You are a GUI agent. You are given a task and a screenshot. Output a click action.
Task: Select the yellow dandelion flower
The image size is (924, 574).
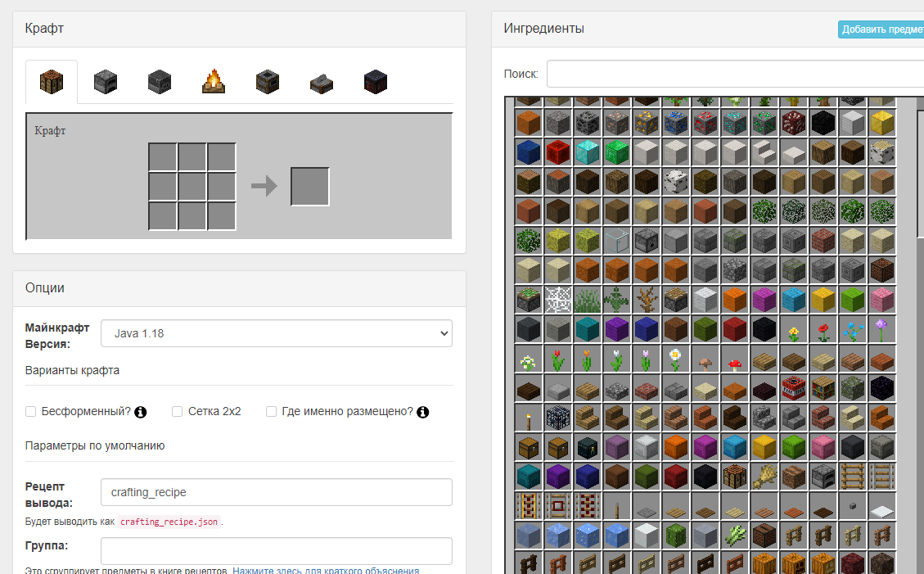(793, 329)
